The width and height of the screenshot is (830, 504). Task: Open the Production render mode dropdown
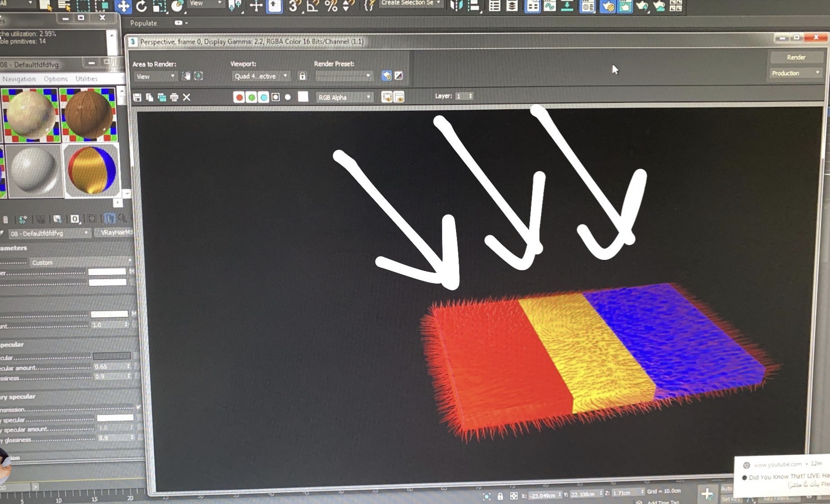[x=795, y=73]
